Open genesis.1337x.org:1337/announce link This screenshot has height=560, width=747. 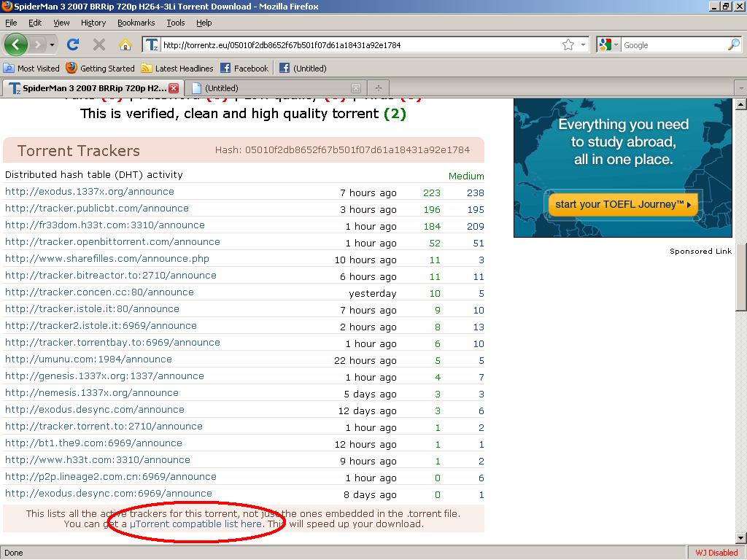pos(104,376)
